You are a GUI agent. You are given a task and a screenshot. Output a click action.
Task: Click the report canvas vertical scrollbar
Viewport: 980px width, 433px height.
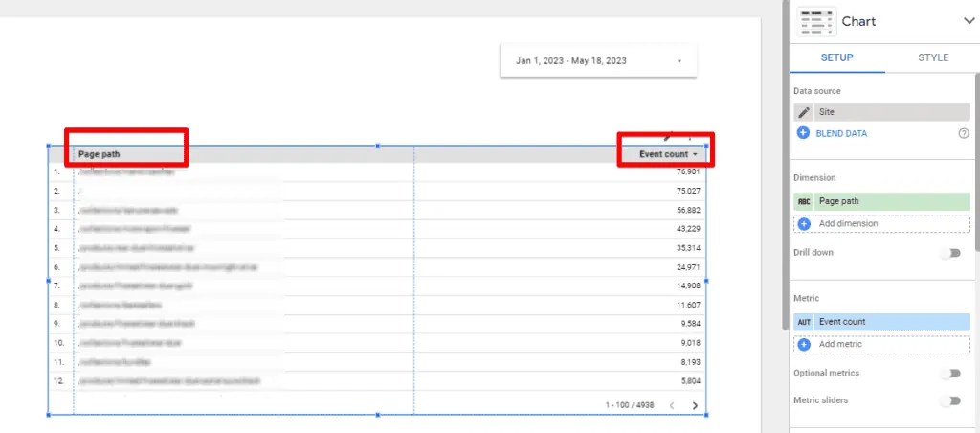point(786,166)
